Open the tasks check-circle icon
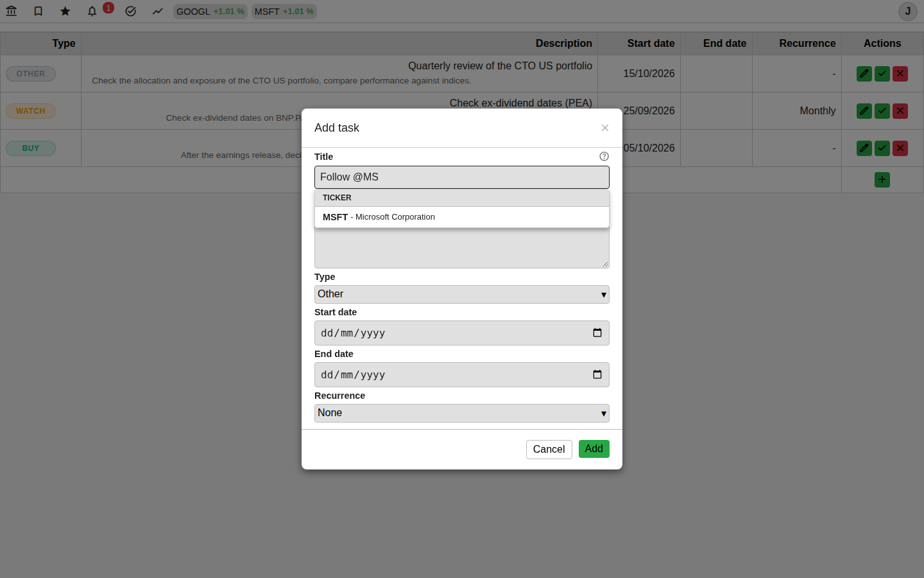This screenshot has width=924, height=578. pyautogui.click(x=131, y=11)
